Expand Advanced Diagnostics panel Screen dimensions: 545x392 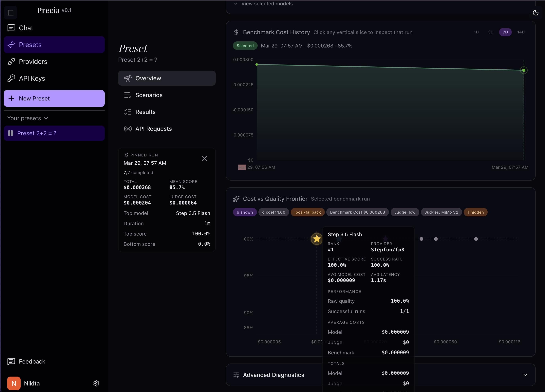tap(525, 375)
